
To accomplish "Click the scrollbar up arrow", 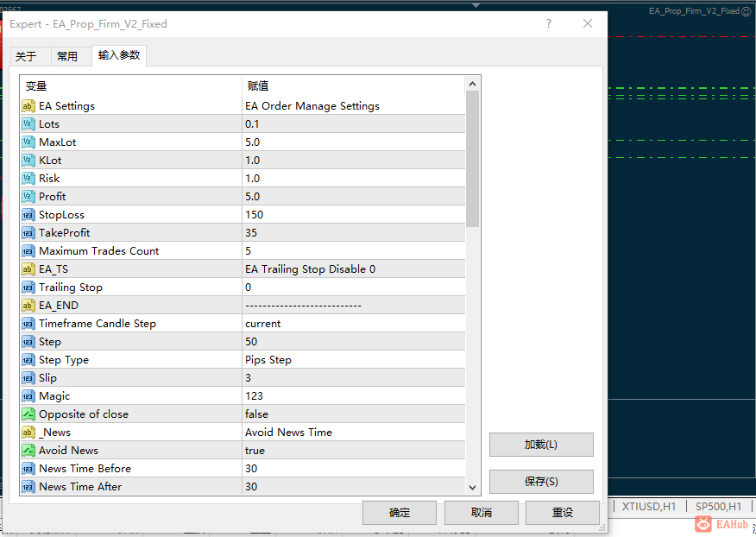I will 473,84.
